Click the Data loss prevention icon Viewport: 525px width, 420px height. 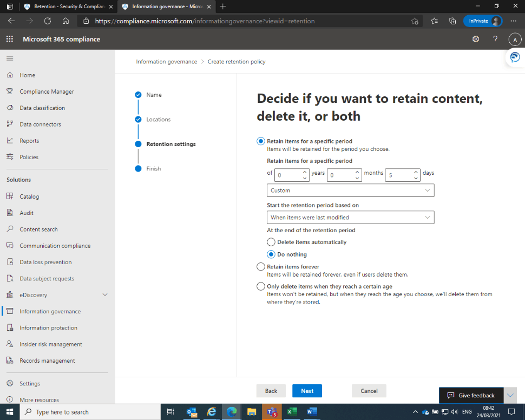click(x=10, y=262)
